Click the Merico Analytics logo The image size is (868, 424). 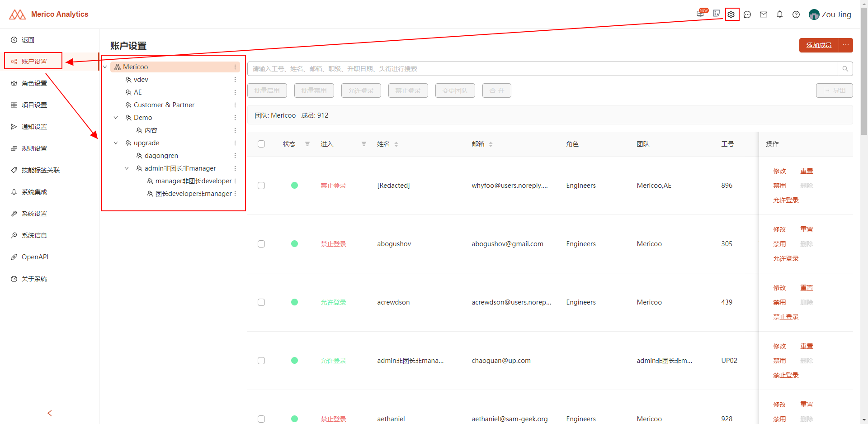[x=49, y=14]
